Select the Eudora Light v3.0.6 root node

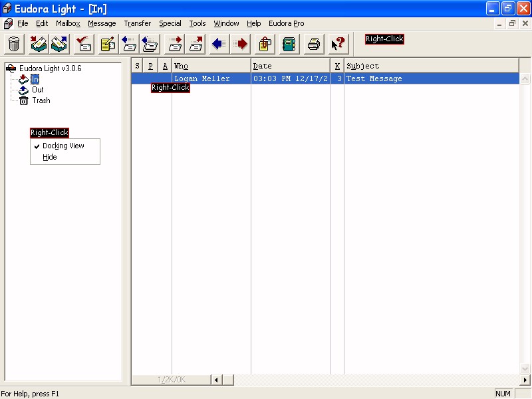click(51, 68)
